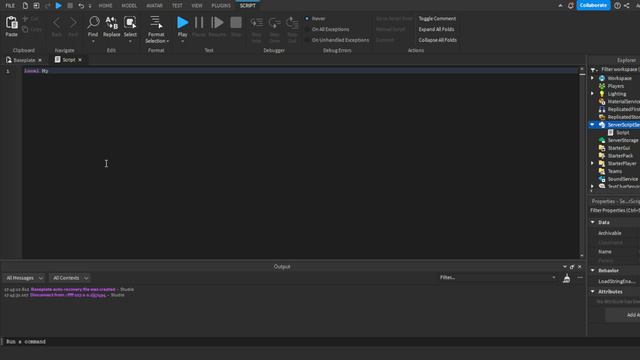
Task: Switch to the VIEW ribbon tab
Action: (197, 6)
